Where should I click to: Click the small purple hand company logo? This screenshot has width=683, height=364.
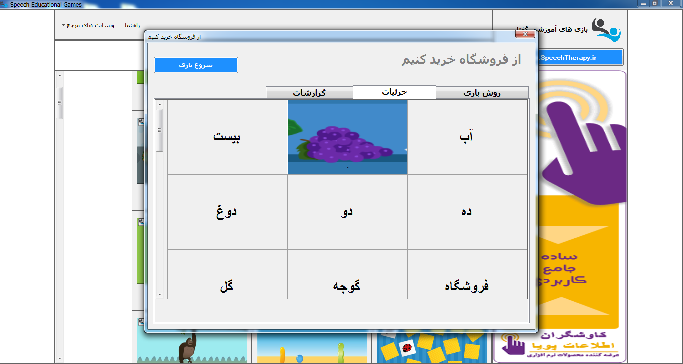coord(513,344)
